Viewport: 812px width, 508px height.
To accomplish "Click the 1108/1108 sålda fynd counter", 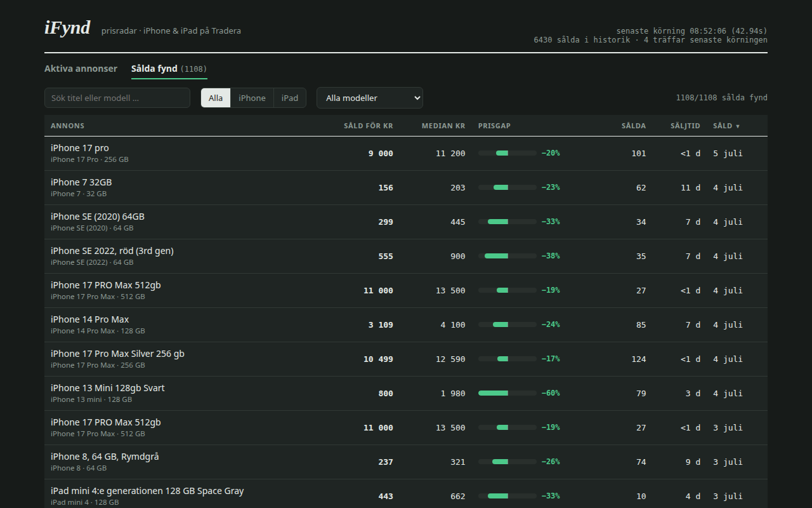I will (x=722, y=98).
